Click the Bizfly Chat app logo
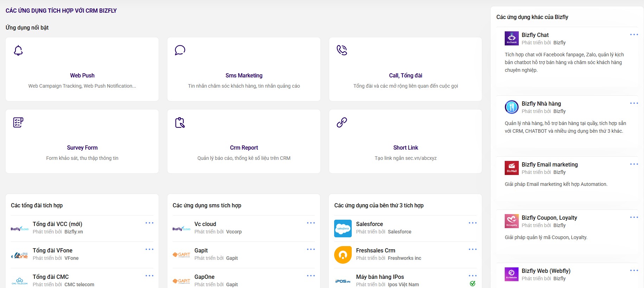 [x=511, y=38]
